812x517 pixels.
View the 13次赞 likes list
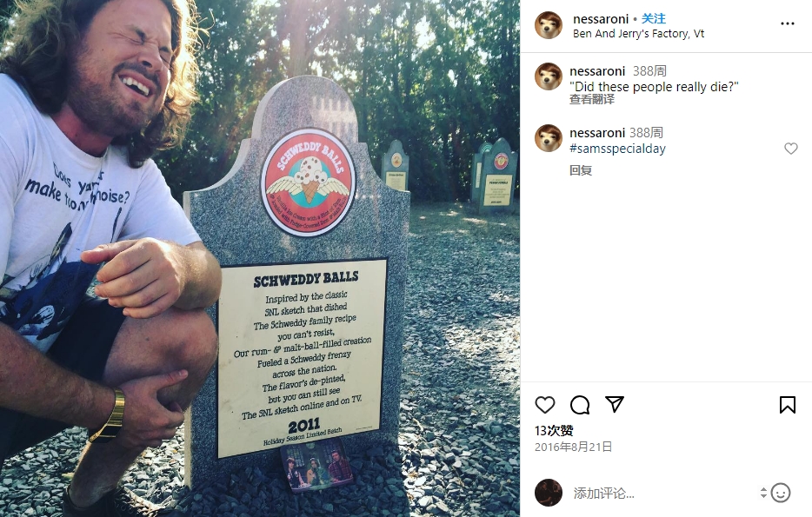[554, 431]
